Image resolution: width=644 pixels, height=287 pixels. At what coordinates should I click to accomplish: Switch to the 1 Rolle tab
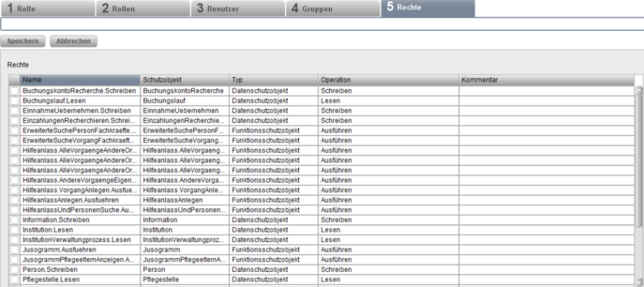click(48, 8)
